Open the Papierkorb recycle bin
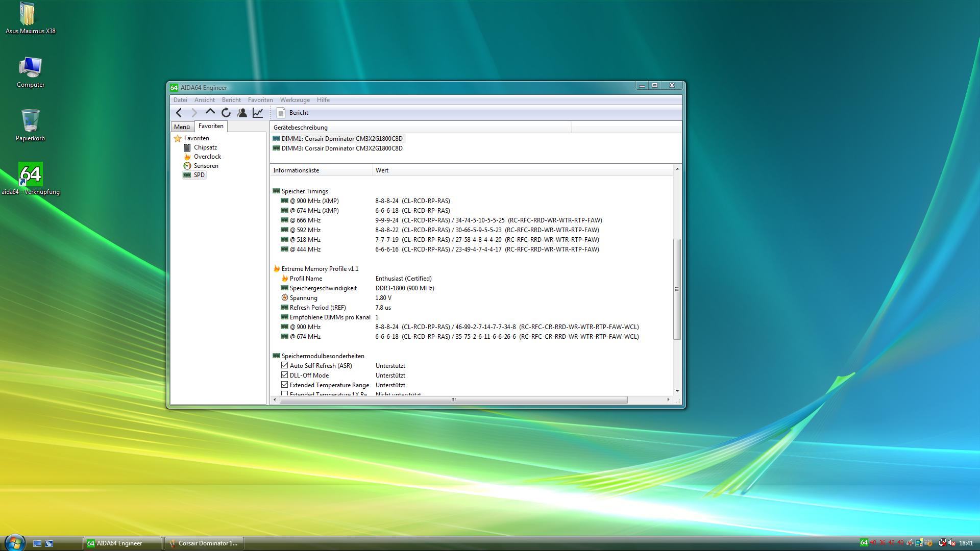Viewport: 980px width, 551px height. [x=30, y=126]
